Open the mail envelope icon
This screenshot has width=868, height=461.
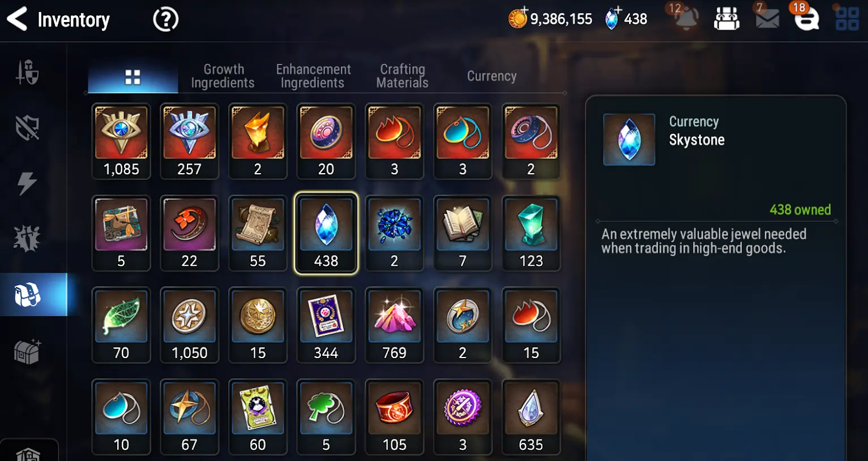pyautogui.click(x=767, y=19)
